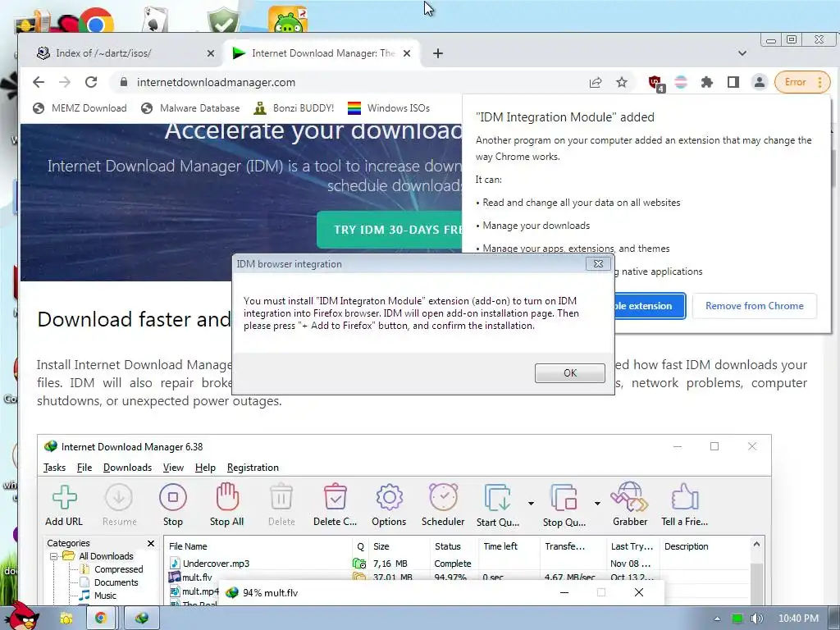The width and height of the screenshot is (840, 630).
Task: Click the Size column header
Action: [399, 546]
